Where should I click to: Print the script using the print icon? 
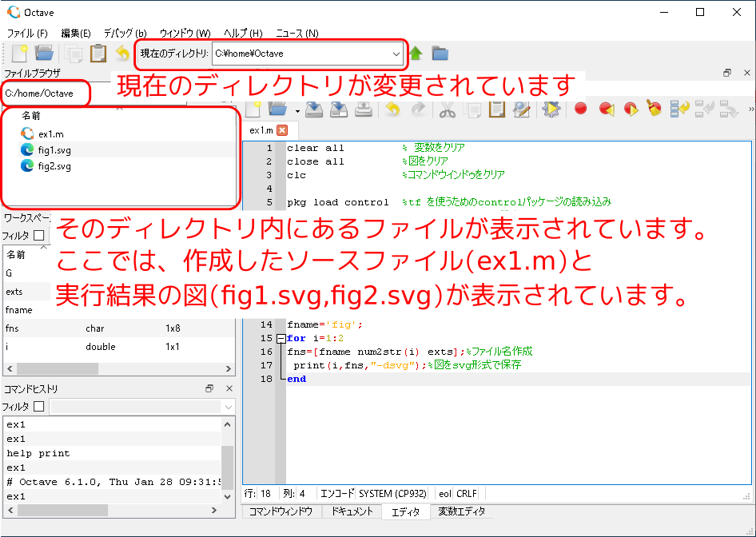pyautogui.click(x=362, y=109)
